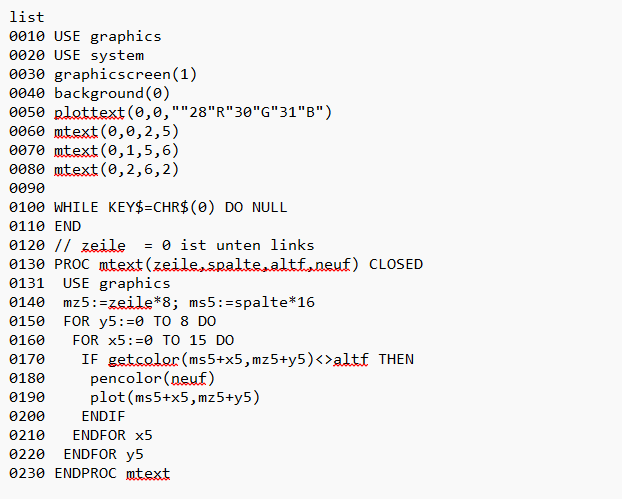Click the empty line number 0090
The height and width of the screenshot is (499, 622).
point(27,188)
